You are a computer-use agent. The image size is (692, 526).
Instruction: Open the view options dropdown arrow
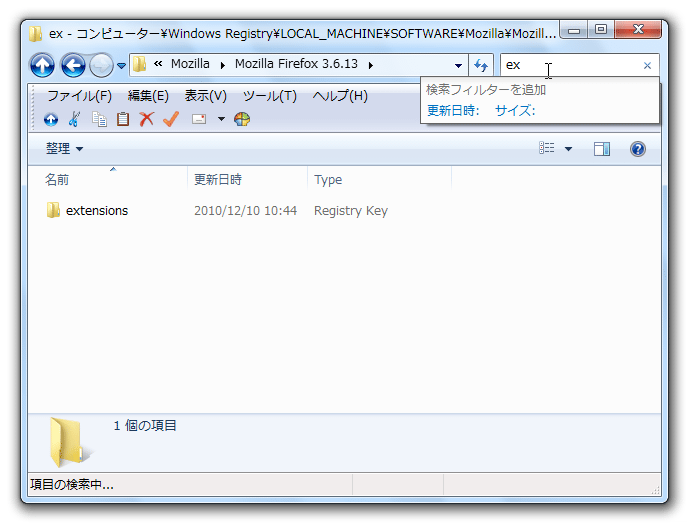[x=568, y=149]
